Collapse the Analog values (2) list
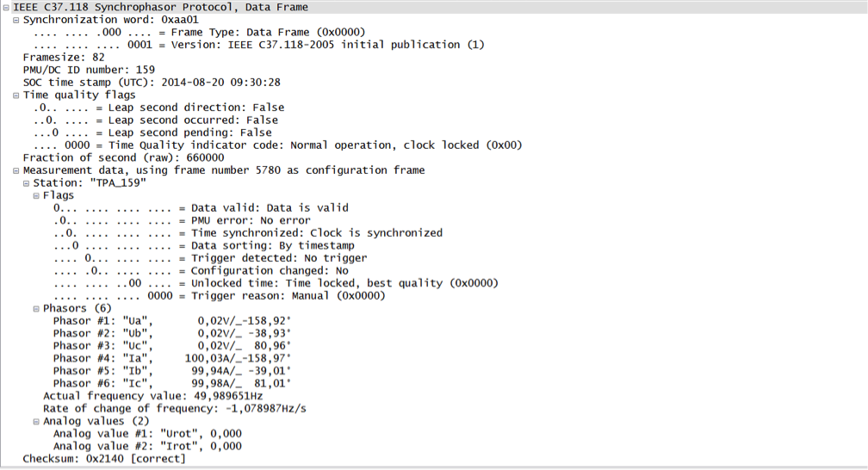This screenshot has width=868, height=470. [36, 421]
